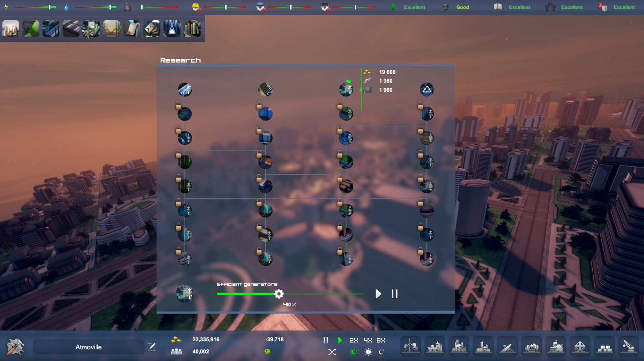This screenshot has height=361, width=644.
Task: Open the wrench and hammer tools menu
Action: [15, 347]
